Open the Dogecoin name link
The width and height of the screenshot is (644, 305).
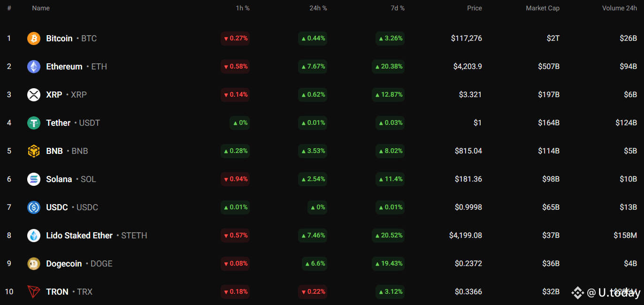[64, 264]
